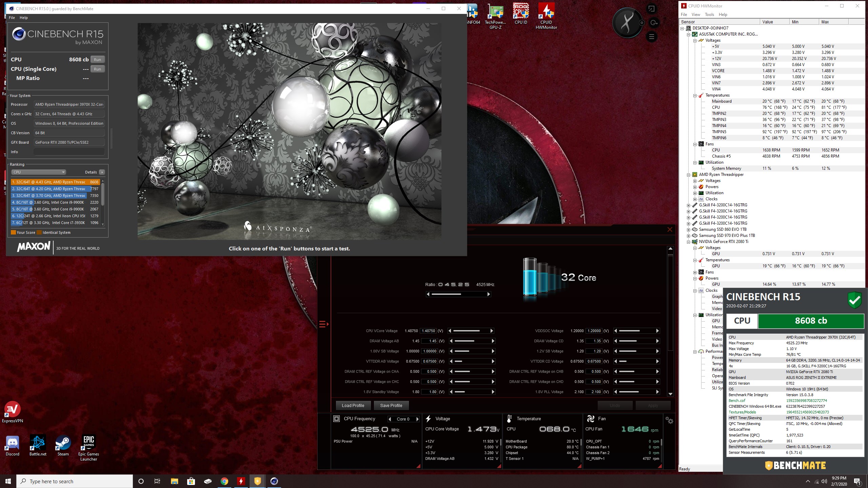The height and width of the screenshot is (488, 868).
Task: Open the Epic Games Launcher shortcut
Action: [x=88, y=448]
